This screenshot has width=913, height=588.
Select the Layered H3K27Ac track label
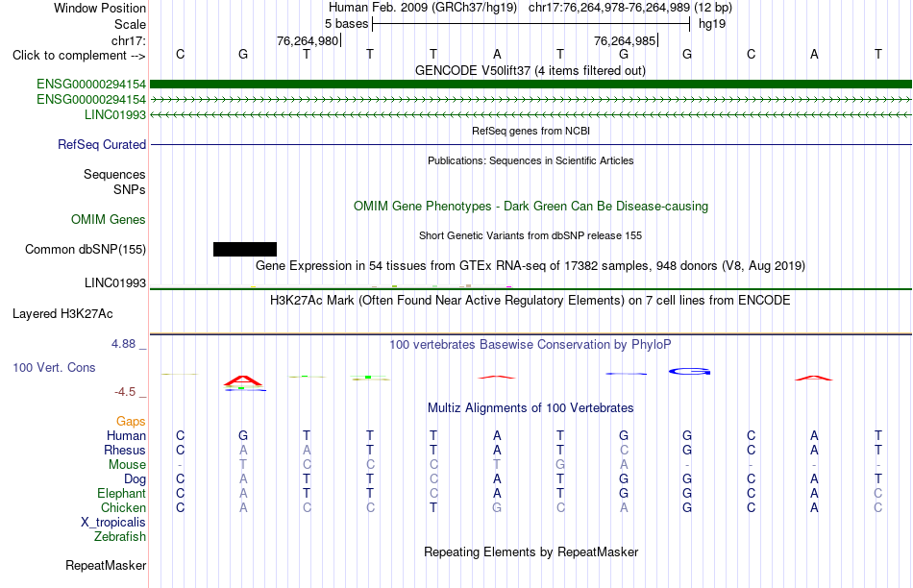tap(62, 314)
